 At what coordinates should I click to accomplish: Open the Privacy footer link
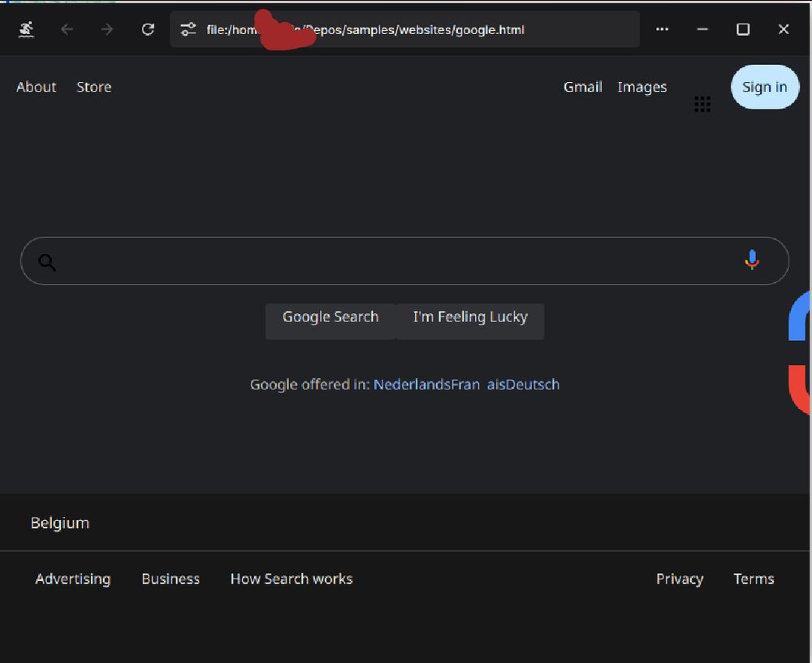coord(680,579)
